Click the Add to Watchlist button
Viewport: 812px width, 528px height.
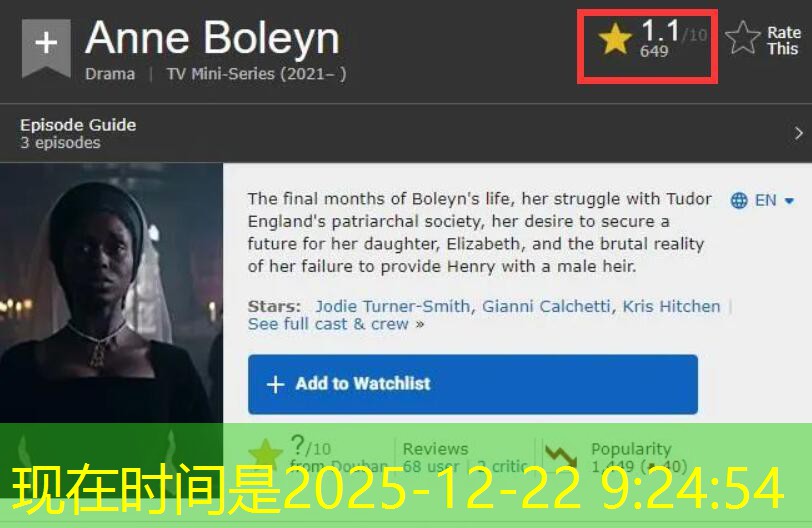(x=473, y=384)
